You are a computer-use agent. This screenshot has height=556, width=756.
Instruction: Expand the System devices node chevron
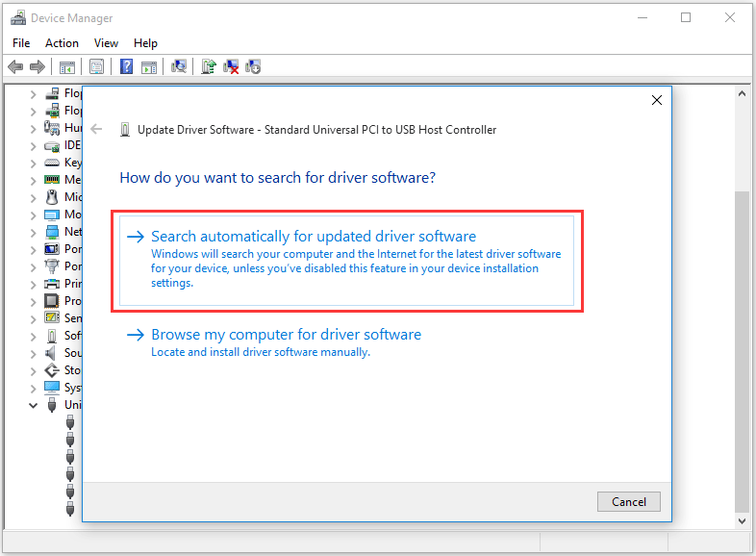click(x=33, y=389)
